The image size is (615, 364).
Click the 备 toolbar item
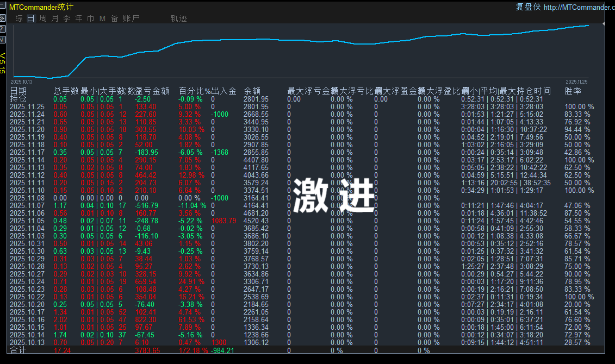pos(114,18)
